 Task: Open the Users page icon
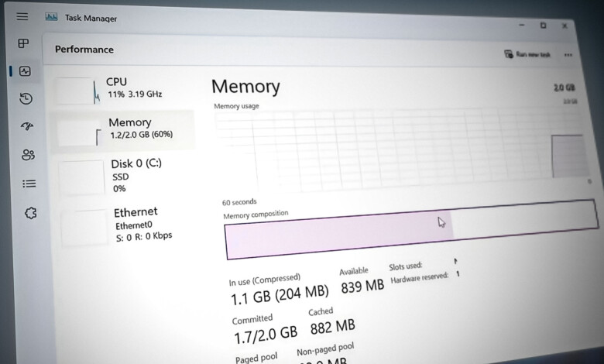(x=28, y=155)
